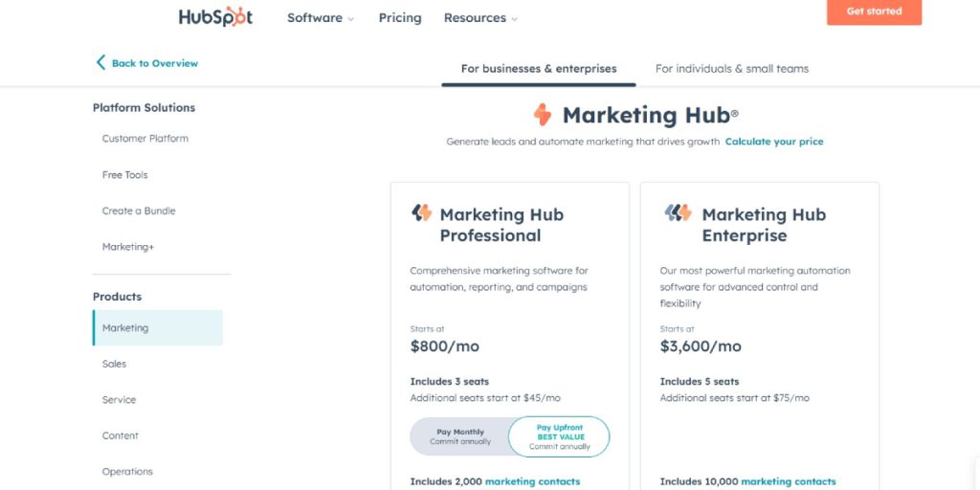The image size is (980, 490).
Task: Click the Marketing Hub Enterprise card icon
Action: point(679,213)
